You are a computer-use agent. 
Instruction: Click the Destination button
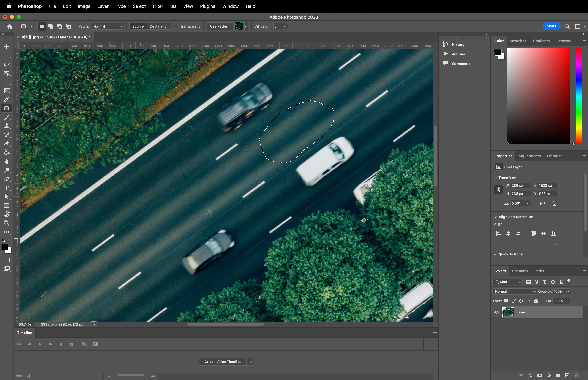(x=159, y=26)
